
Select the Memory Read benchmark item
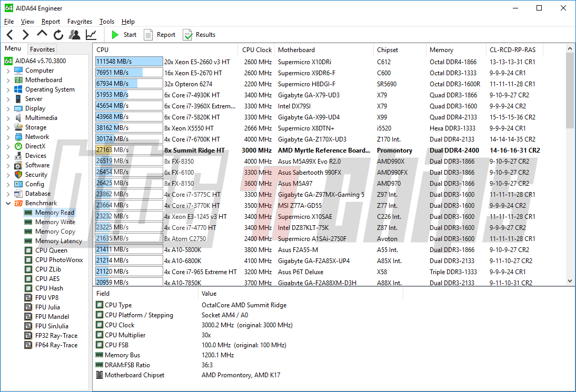(49, 213)
